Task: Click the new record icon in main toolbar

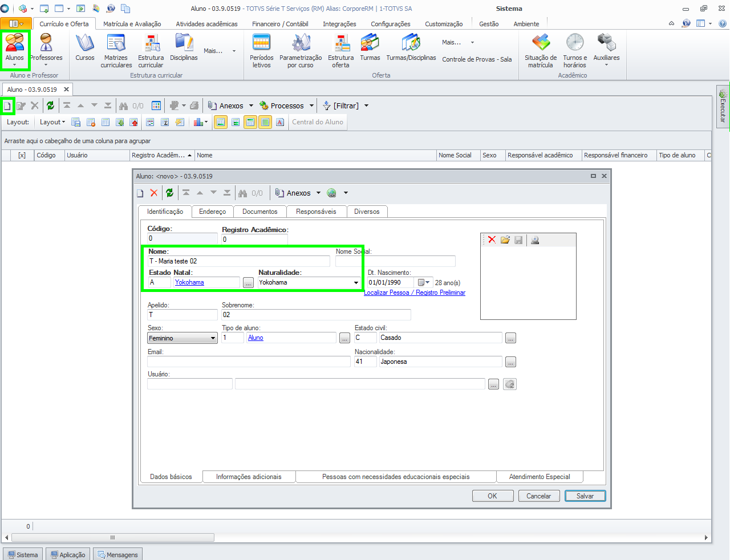Action: 7,105
